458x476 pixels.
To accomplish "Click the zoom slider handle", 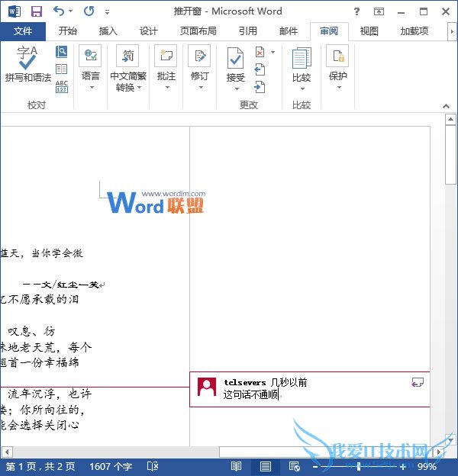I will point(359,467).
